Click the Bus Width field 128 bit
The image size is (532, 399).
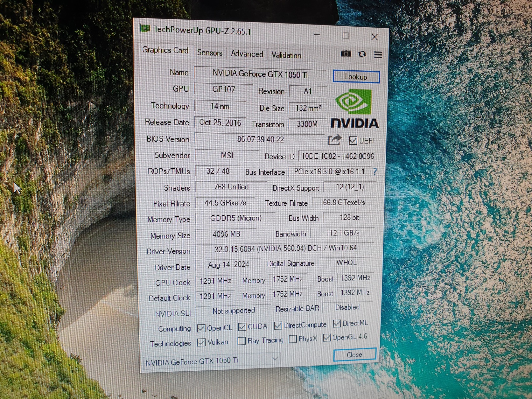coord(349,217)
